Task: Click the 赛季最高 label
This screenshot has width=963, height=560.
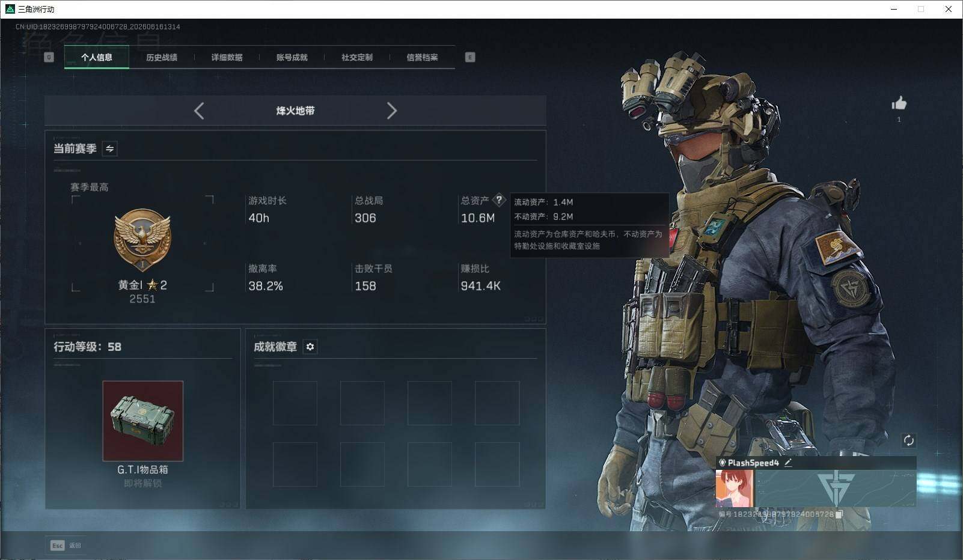Action: pos(90,187)
